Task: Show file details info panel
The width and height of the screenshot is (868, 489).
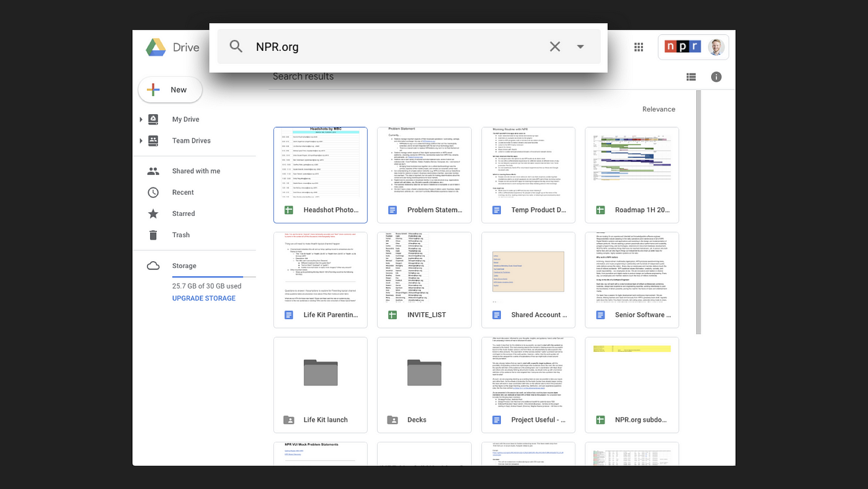Action: [x=716, y=77]
